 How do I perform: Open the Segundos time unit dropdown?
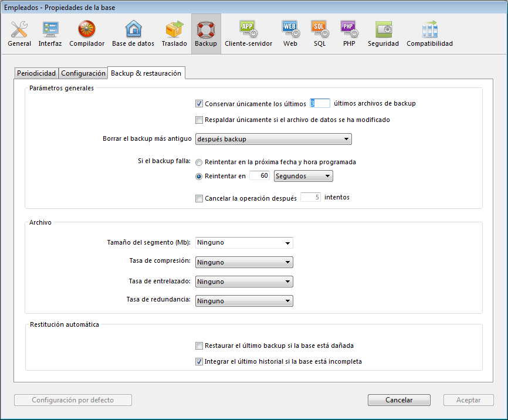point(303,176)
